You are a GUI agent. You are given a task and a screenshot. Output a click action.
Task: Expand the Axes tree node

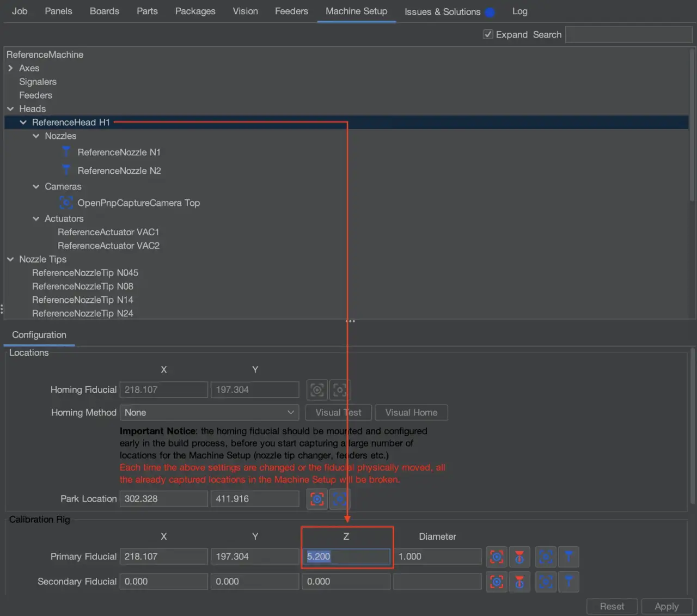click(10, 69)
